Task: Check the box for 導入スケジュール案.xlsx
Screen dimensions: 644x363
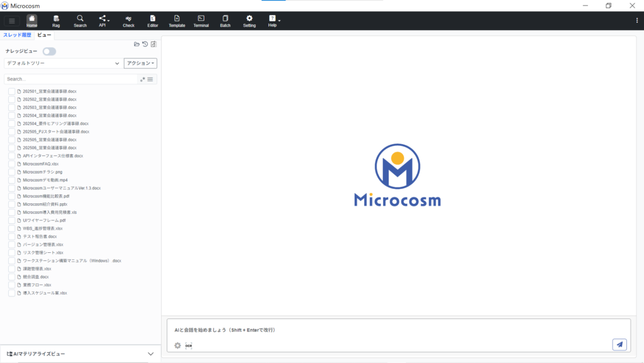Action: point(11,293)
